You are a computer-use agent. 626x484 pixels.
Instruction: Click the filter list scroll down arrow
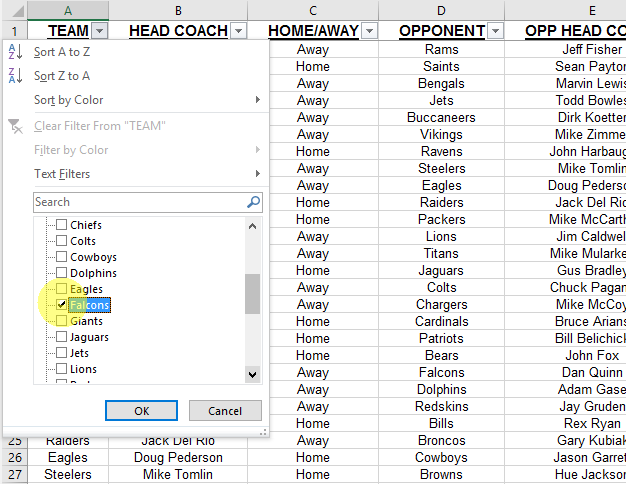(252, 375)
